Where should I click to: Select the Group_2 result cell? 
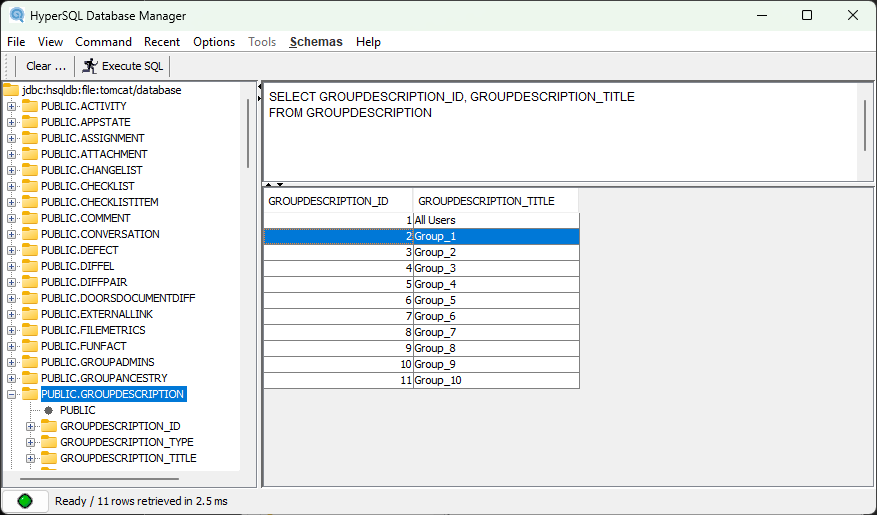496,253
